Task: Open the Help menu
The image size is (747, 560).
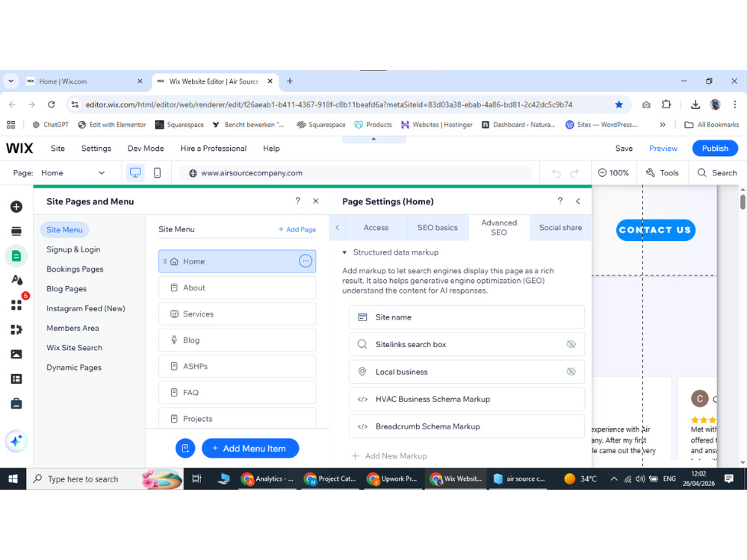Action: pos(272,148)
